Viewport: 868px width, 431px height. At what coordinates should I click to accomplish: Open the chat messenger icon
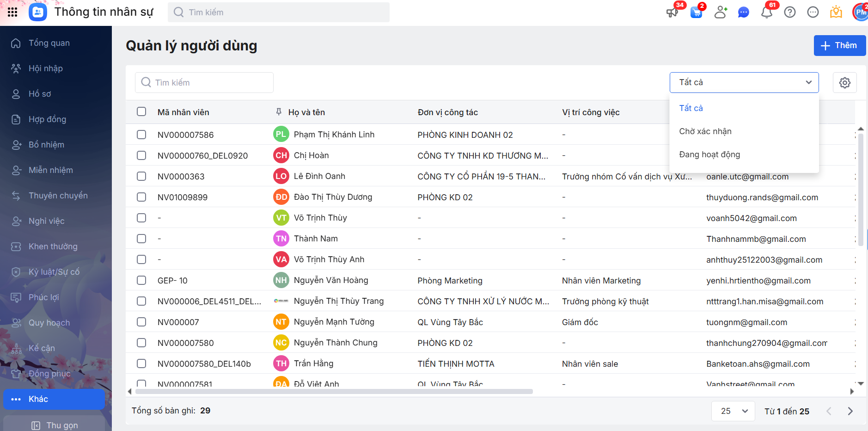[743, 12]
